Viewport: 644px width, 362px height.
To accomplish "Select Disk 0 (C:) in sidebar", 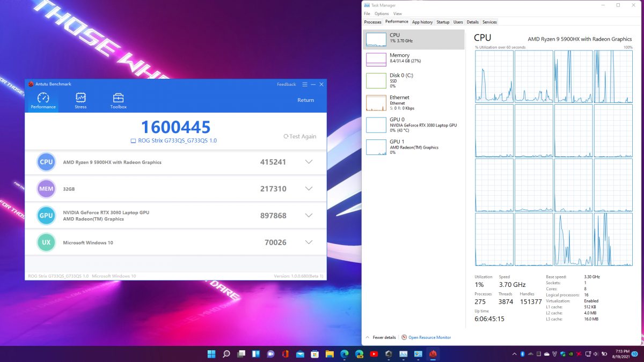I will coord(414,80).
